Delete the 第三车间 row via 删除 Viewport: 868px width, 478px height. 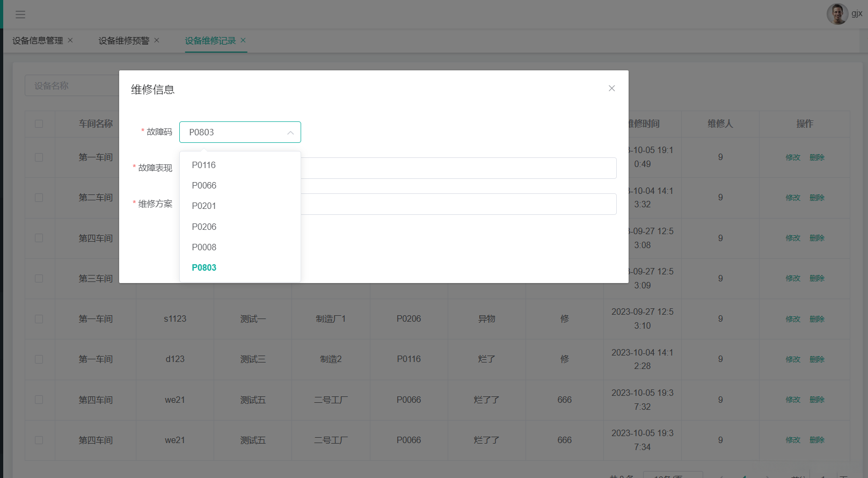[x=817, y=278]
